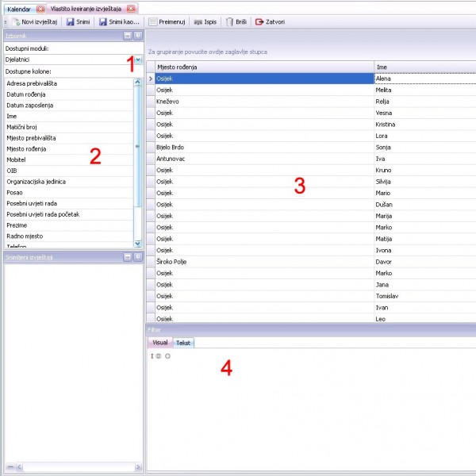Viewport: 476px width, 476px height.
Task: Select the Antunovac cell
Action: [264, 159]
